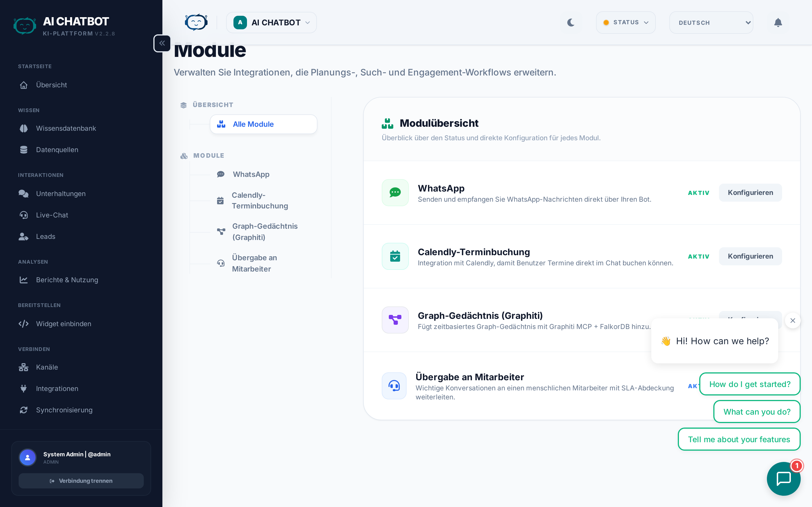This screenshot has width=812, height=507.
Task: Collapse the sidebar with double-chevron button
Action: [162, 43]
